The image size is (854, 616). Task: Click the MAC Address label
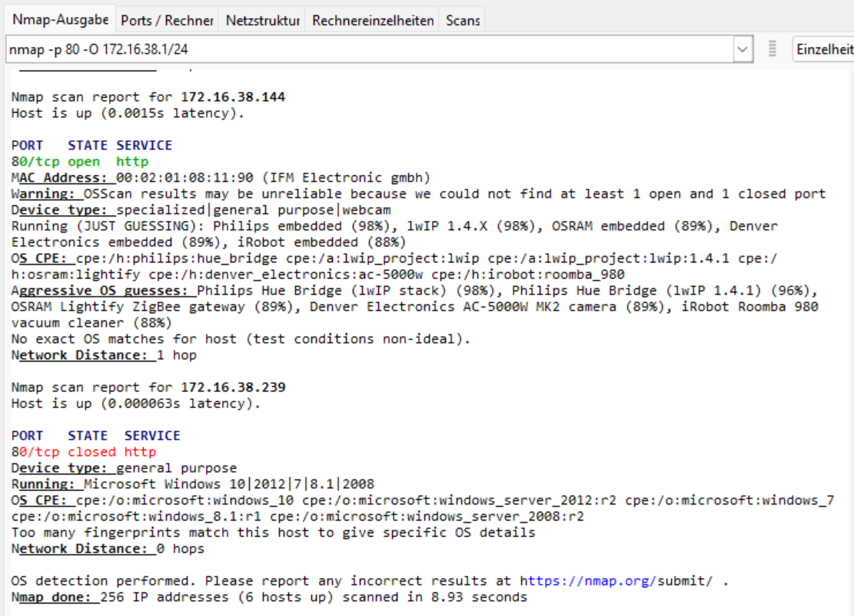tap(63, 177)
